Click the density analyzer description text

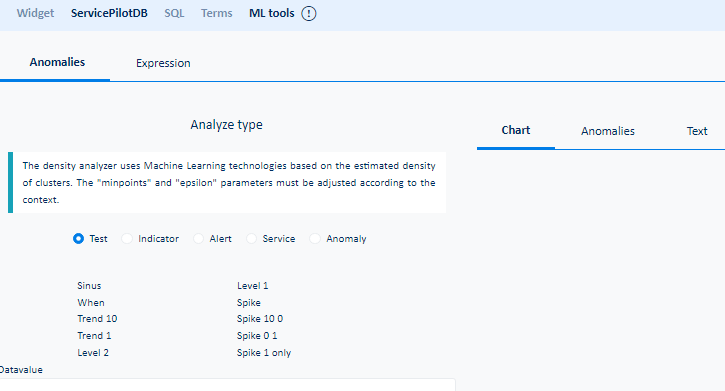point(229,183)
